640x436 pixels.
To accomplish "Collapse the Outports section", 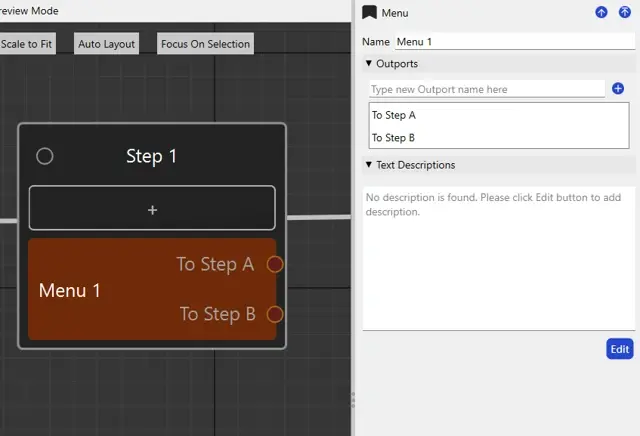I will coord(369,63).
